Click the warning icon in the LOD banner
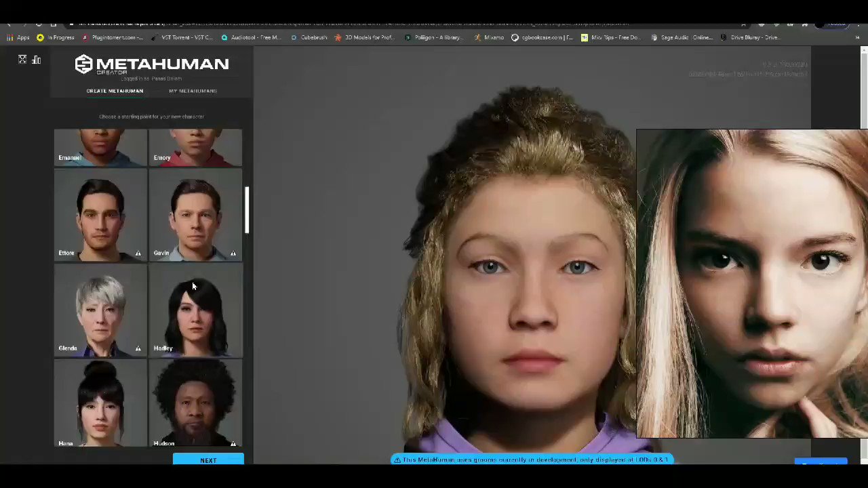The width and height of the screenshot is (868, 488). [397, 460]
